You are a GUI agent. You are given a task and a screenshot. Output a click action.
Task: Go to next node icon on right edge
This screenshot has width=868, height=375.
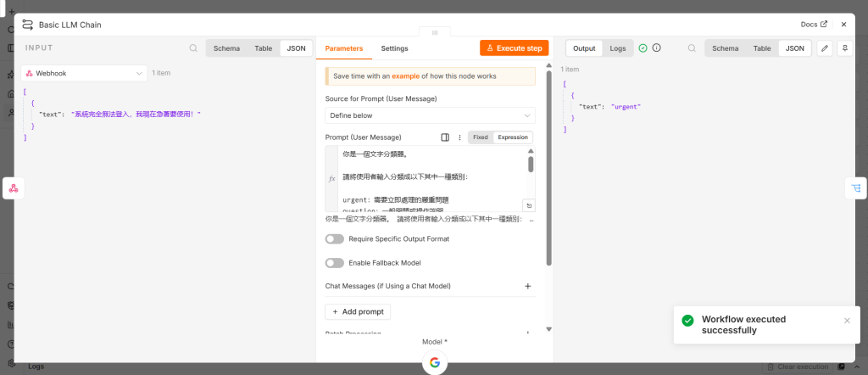[856, 188]
